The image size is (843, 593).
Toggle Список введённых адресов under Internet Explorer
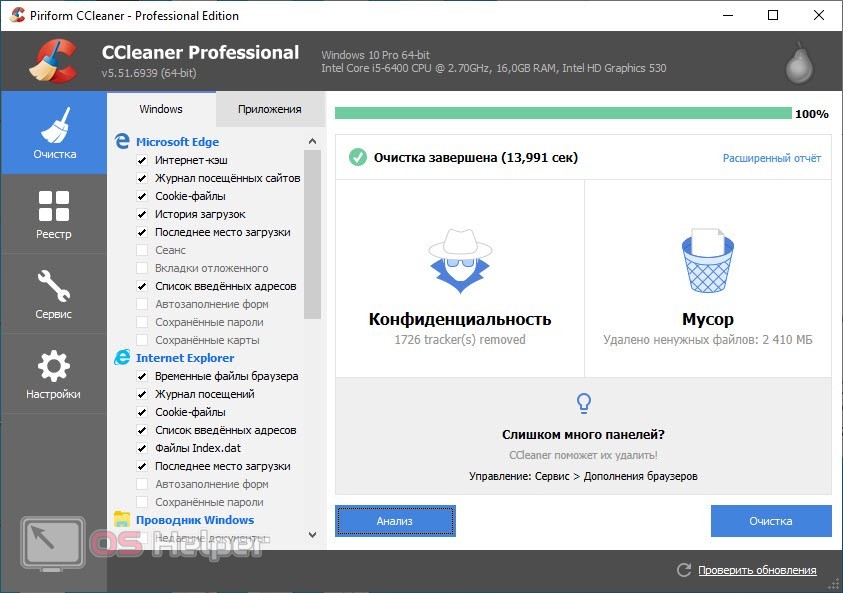(142, 430)
